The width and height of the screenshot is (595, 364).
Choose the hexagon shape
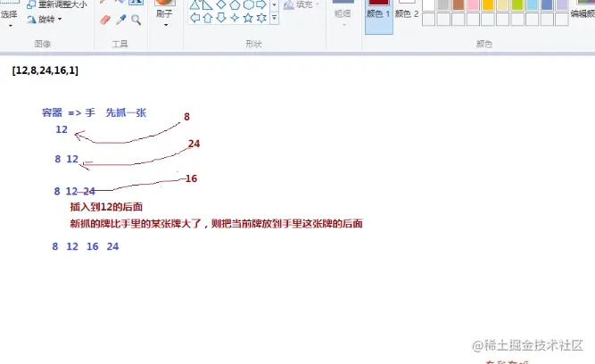pos(248,4)
